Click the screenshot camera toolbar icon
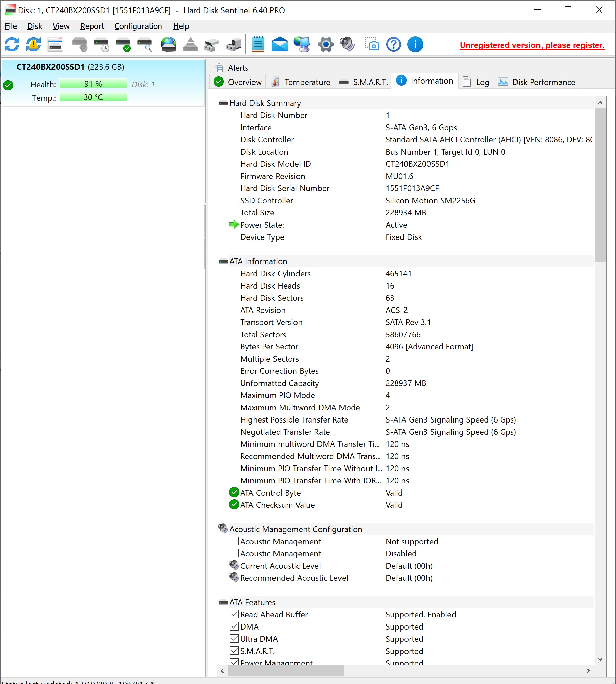Image resolution: width=616 pixels, height=684 pixels. (372, 44)
